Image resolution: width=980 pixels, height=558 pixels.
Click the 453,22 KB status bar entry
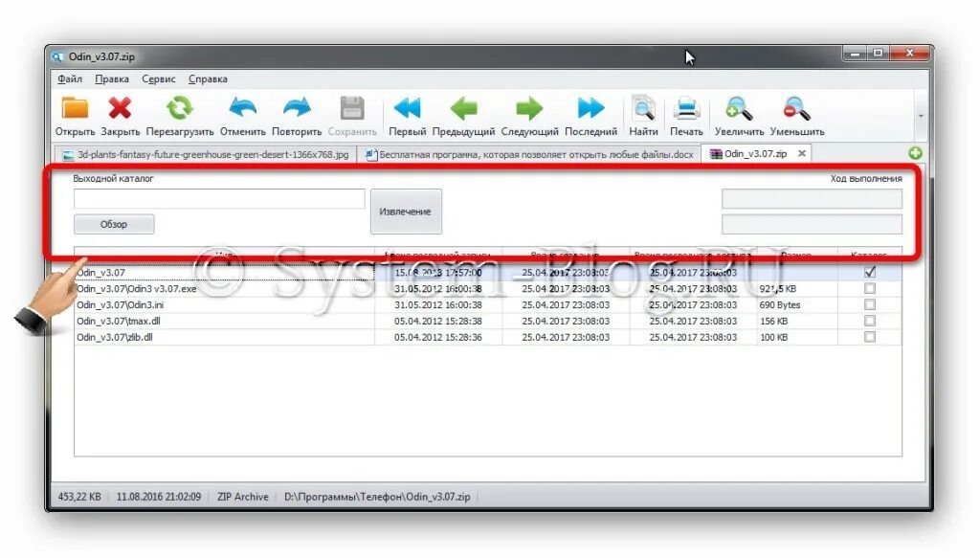pyautogui.click(x=79, y=497)
